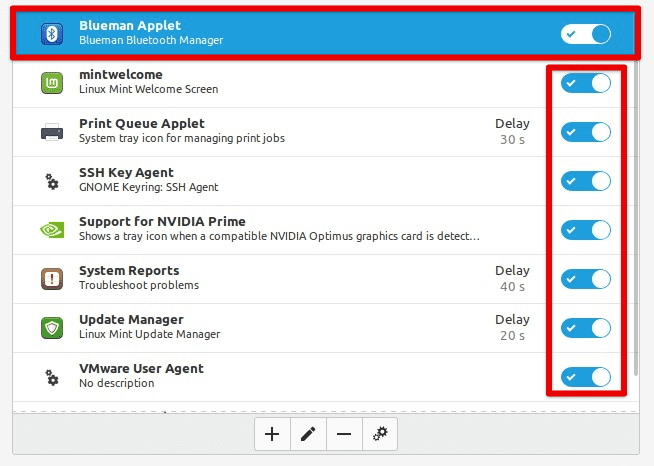Click the 'GNOME Keyring: SSH Agent' description
654x466 pixels.
[x=148, y=187]
